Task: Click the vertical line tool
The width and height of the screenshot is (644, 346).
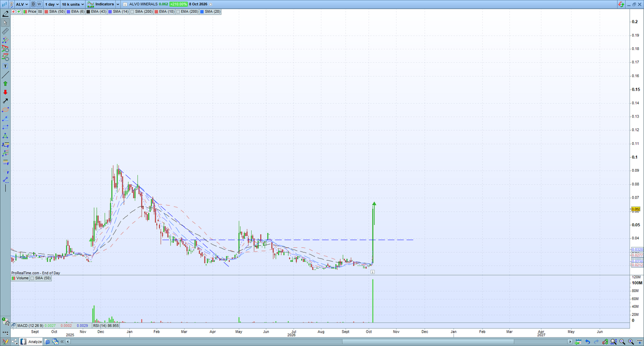Action: 5,188
